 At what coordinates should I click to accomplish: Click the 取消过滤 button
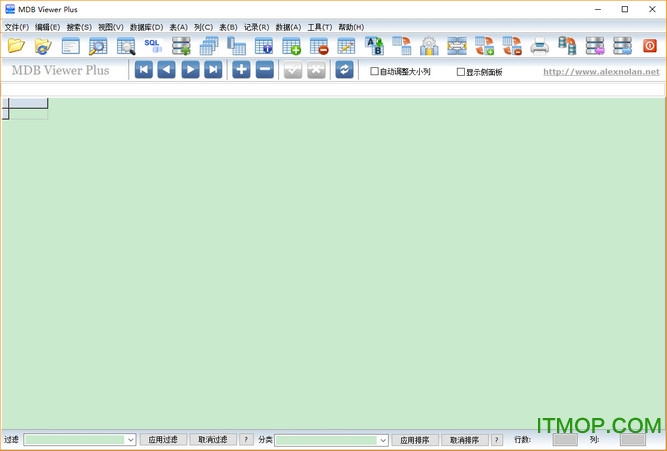(213, 440)
